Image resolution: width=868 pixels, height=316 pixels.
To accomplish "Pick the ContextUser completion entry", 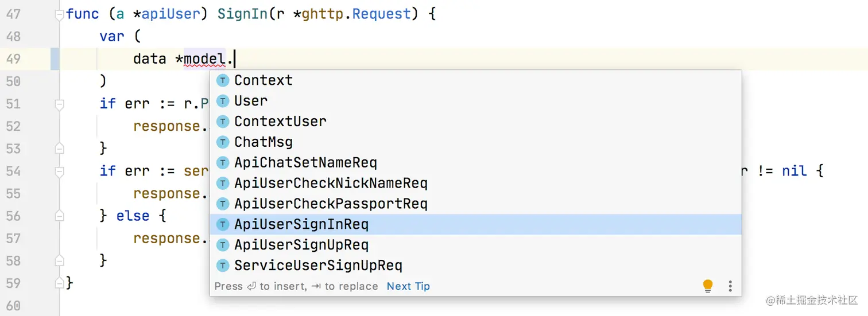I will [x=475, y=122].
